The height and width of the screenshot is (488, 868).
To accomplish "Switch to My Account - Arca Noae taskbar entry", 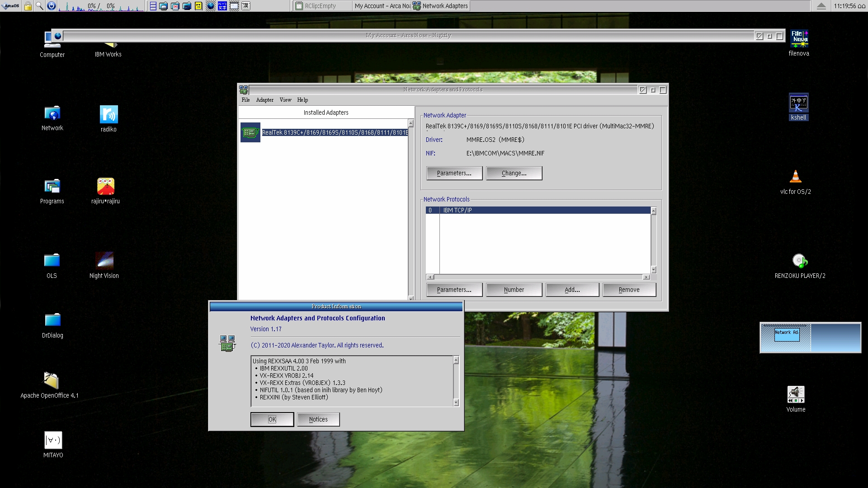I will [382, 6].
